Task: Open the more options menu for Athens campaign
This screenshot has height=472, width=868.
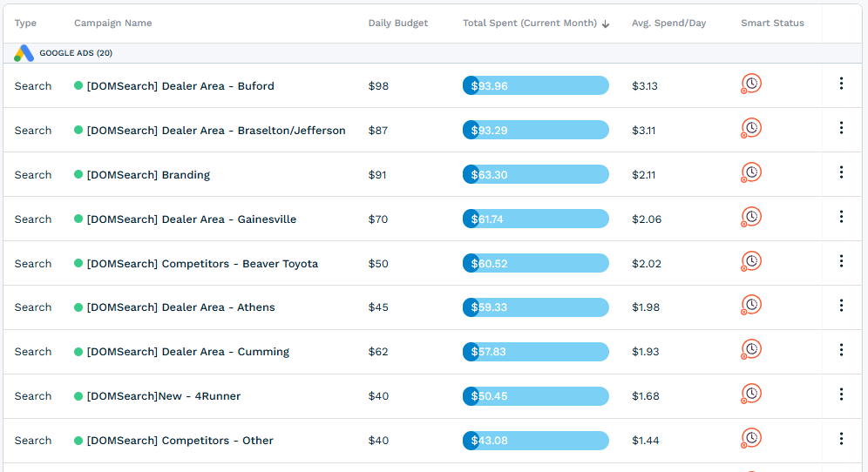Action: [841, 306]
